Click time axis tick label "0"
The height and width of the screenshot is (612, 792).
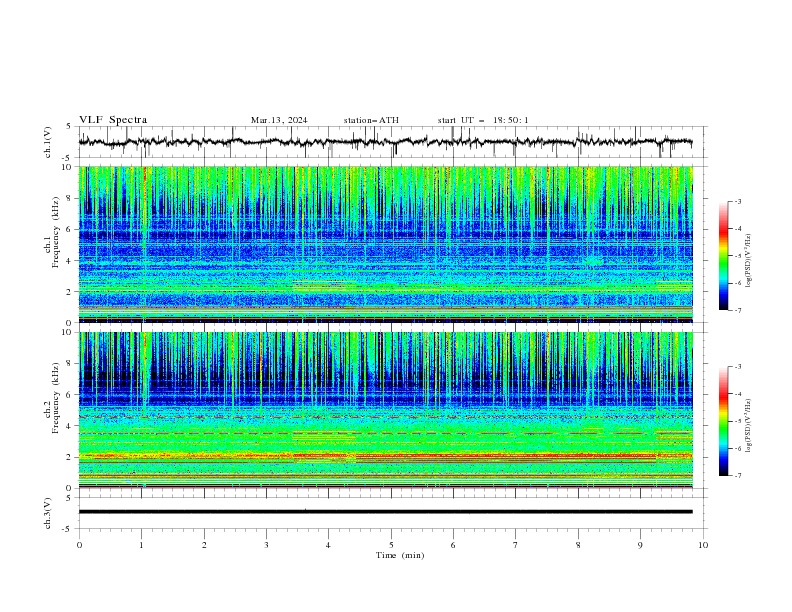pyautogui.click(x=79, y=545)
